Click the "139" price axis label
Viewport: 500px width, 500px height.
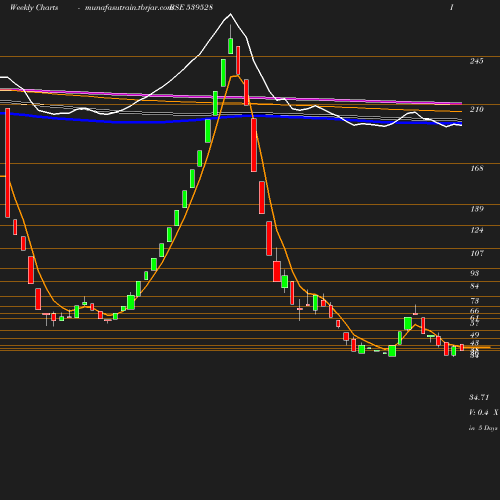click(477, 209)
